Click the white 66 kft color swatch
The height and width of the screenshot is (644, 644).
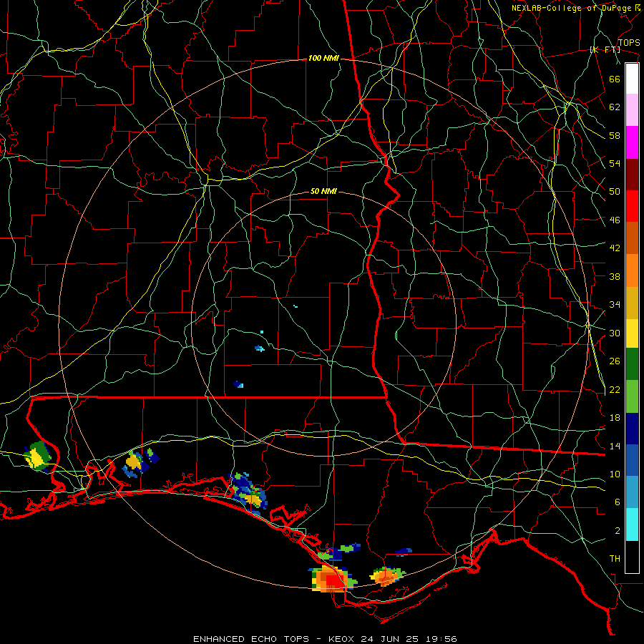(632, 79)
